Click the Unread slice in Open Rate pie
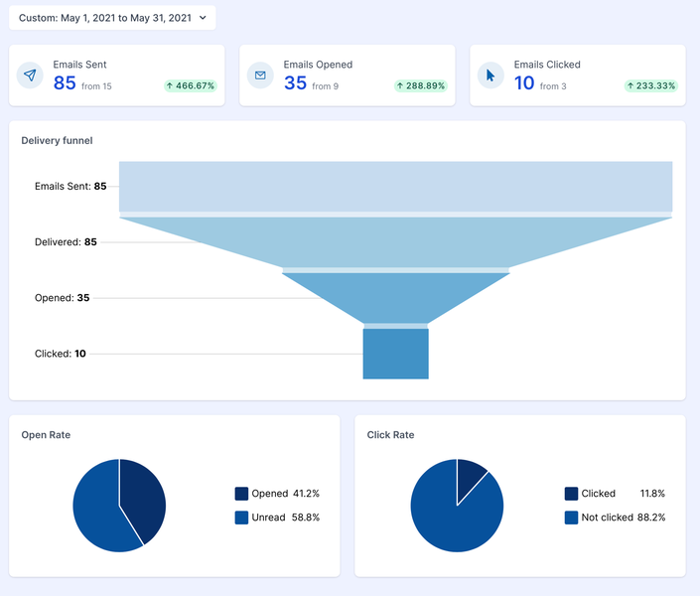Screen dimensions: 700x596 coord(95,512)
